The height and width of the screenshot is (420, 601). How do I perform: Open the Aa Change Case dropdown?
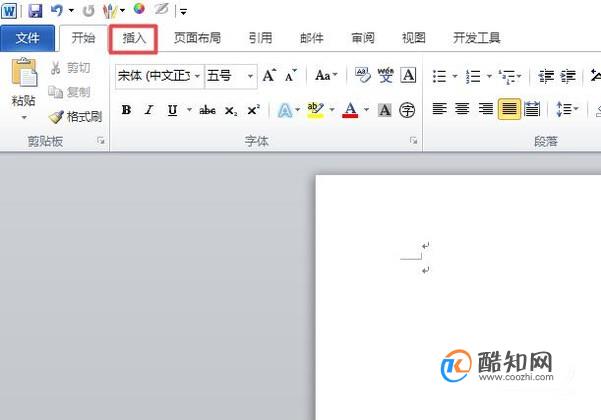(x=326, y=75)
